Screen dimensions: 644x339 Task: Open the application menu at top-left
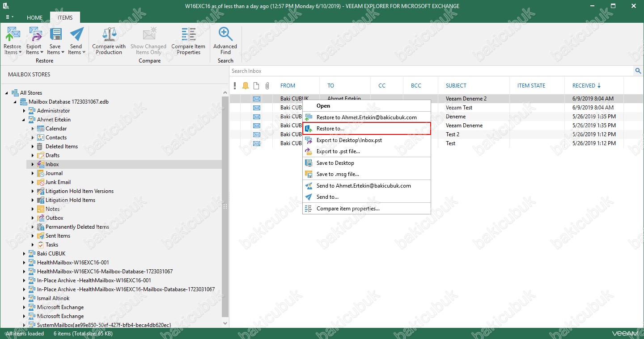(9, 17)
